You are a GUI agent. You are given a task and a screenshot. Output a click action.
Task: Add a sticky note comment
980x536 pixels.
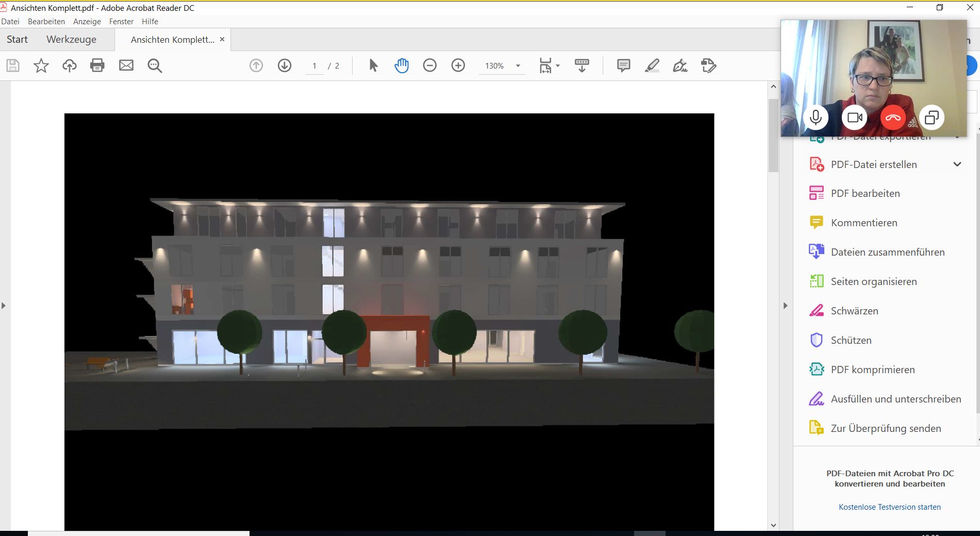[x=624, y=65]
